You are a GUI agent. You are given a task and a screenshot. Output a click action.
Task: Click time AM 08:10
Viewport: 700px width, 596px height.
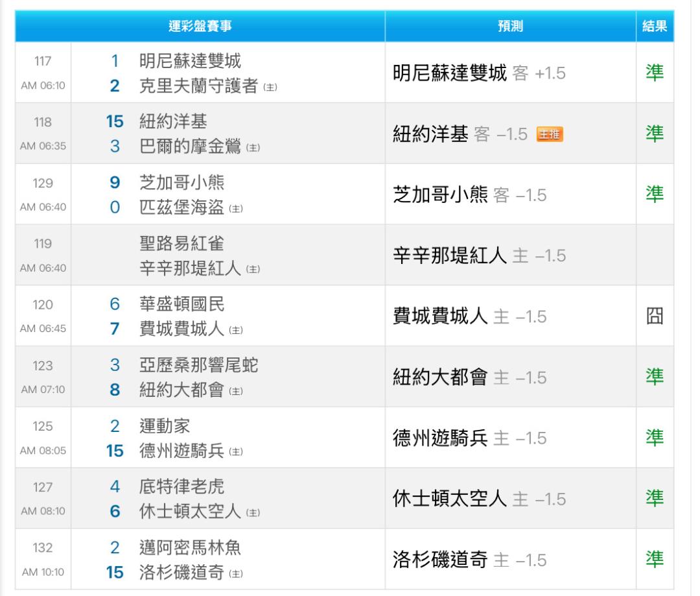pyautogui.click(x=43, y=511)
